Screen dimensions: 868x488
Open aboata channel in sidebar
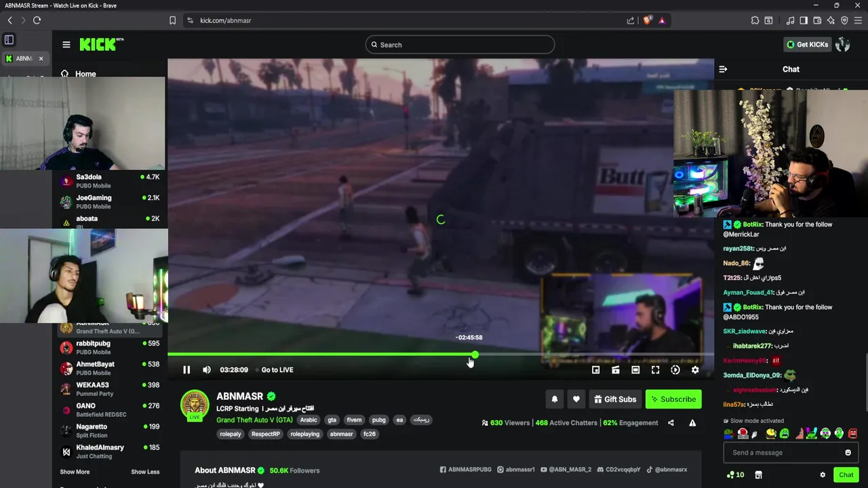[x=110, y=221]
